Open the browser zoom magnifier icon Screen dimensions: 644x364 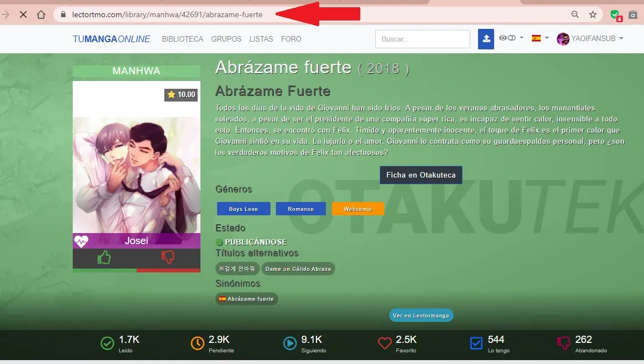pos(575,15)
